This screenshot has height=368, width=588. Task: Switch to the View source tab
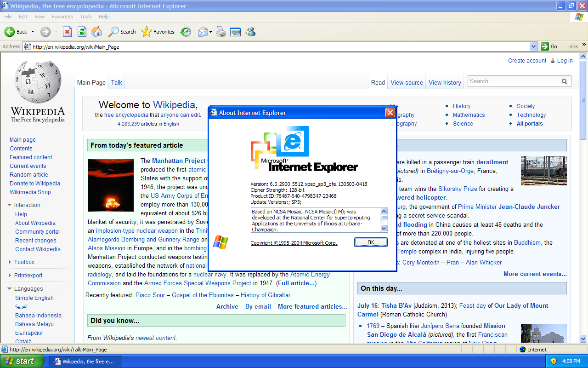coord(407,83)
